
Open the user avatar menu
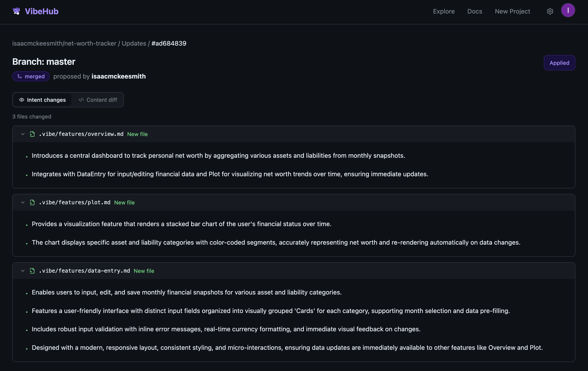point(568,10)
